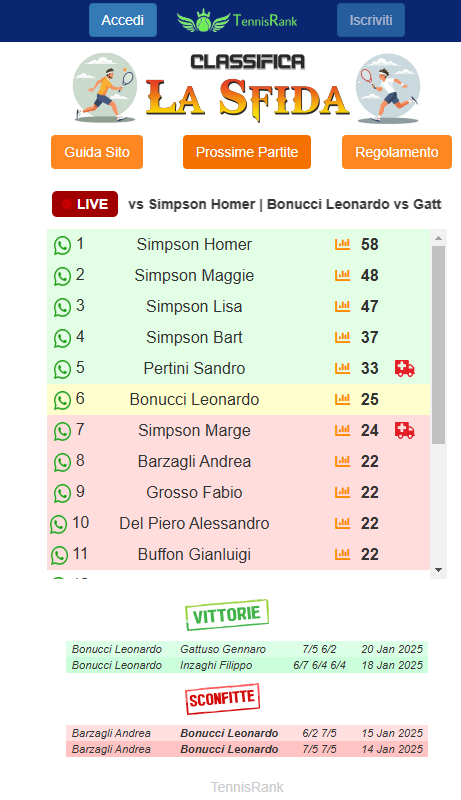Click the stats chart icon for Simpson Maggie
461x800 pixels.
coord(343,276)
